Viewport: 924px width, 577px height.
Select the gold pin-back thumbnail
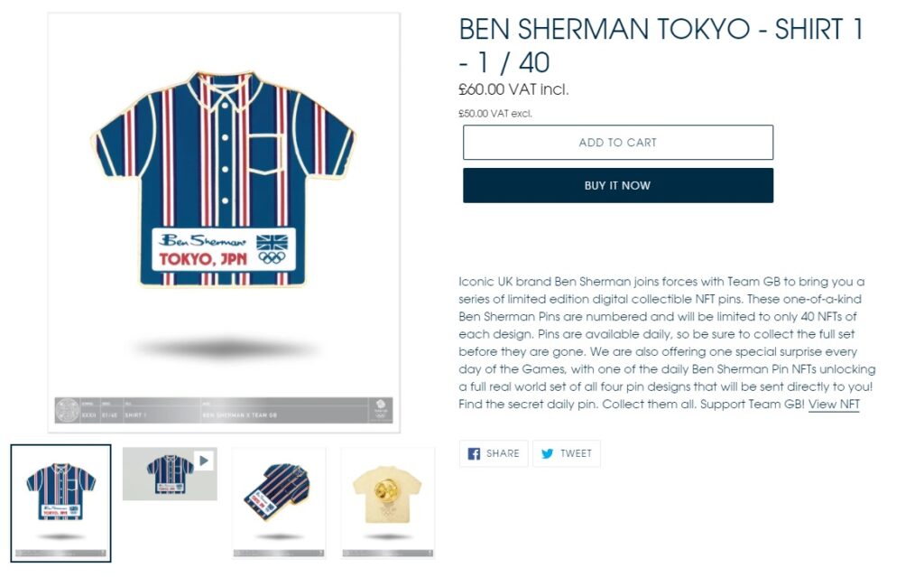388,503
